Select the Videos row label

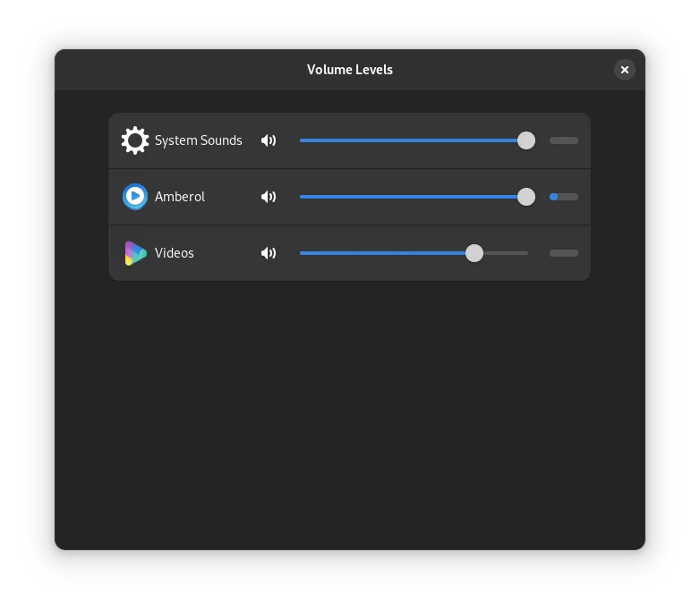pos(175,253)
